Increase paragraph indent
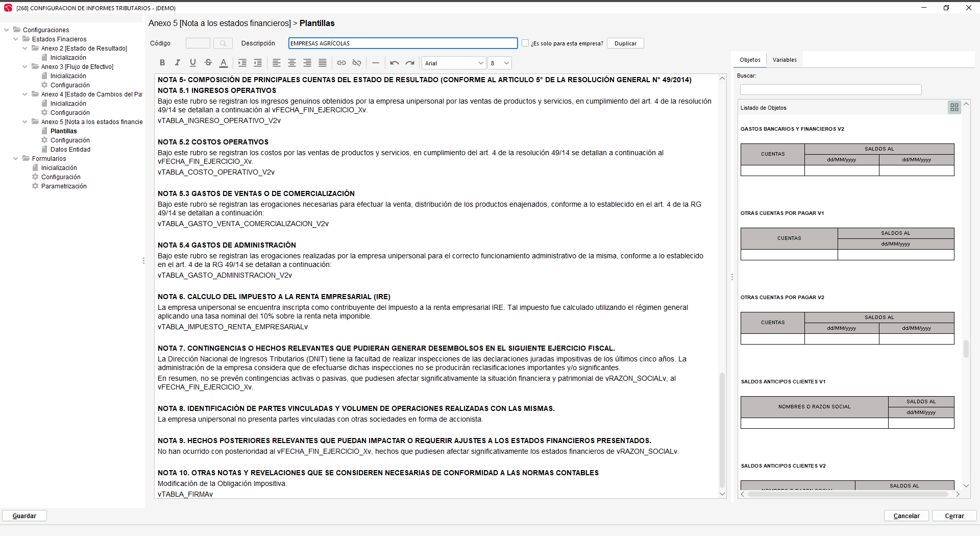The image size is (980, 536). point(242,63)
